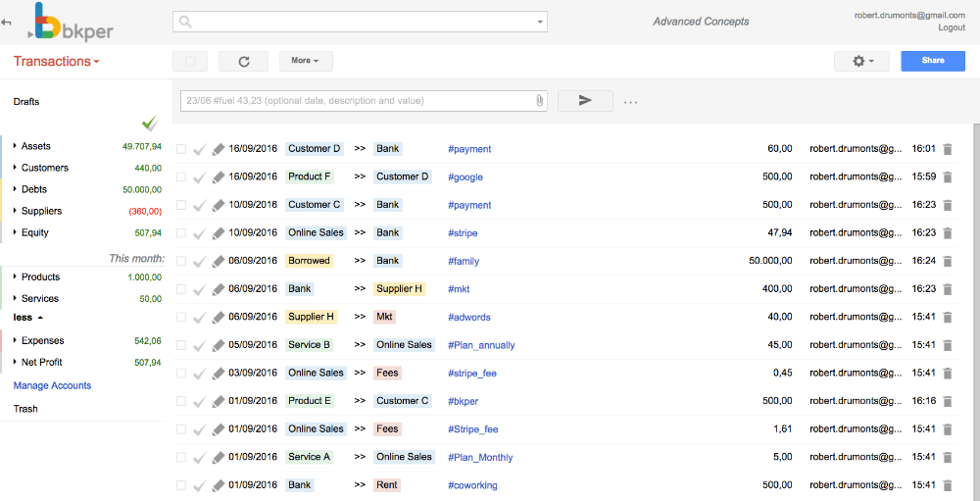This screenshot has height=501, width=980.
Task: Tick checkbox on Bank to Rent row
Action: click(x=181, y=485)
